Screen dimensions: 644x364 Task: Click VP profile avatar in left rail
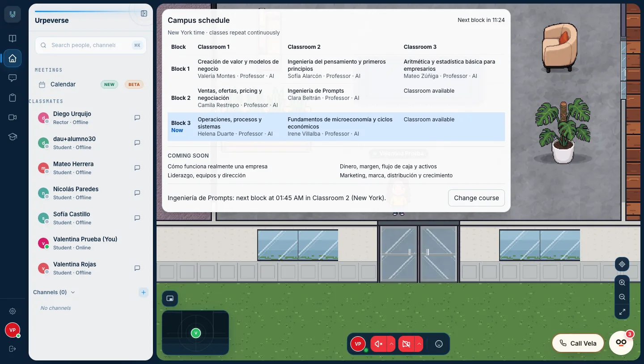point(13,330)
